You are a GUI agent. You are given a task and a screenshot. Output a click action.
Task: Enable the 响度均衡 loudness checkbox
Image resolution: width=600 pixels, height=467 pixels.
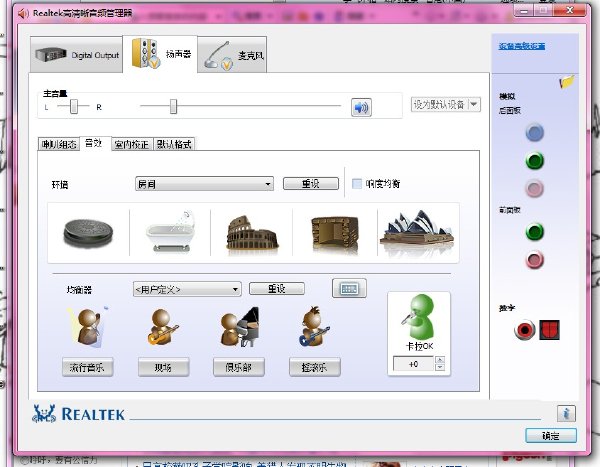tap(357, 184)
